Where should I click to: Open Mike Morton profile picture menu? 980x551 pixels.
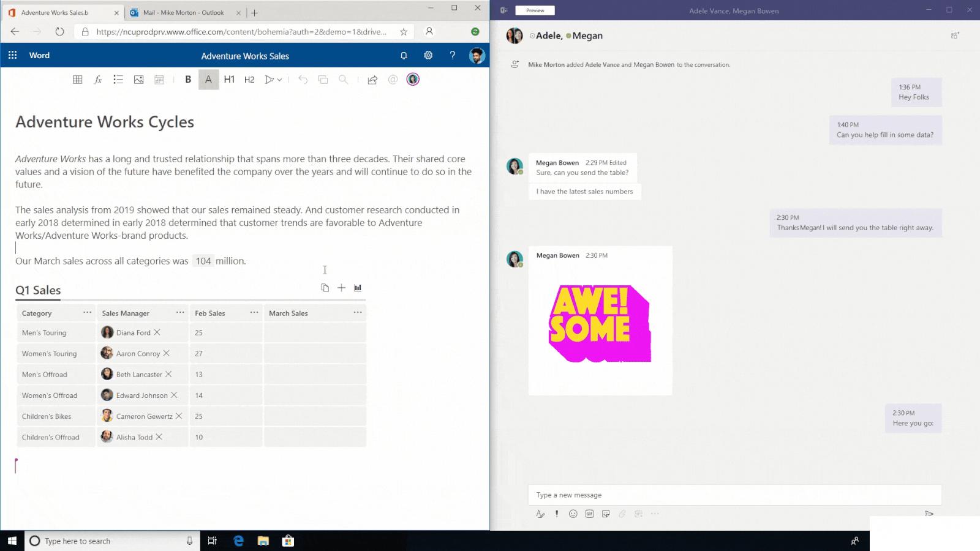click(x=477, y=56)
